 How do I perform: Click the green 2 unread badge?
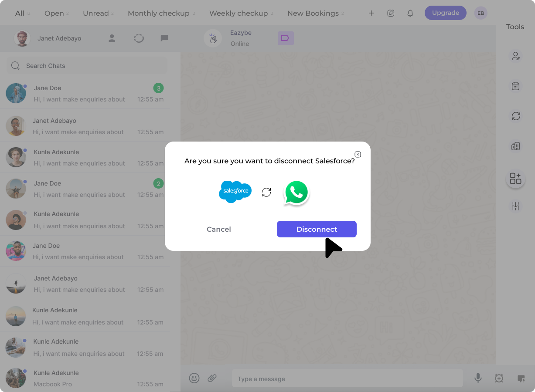[158, 183]
